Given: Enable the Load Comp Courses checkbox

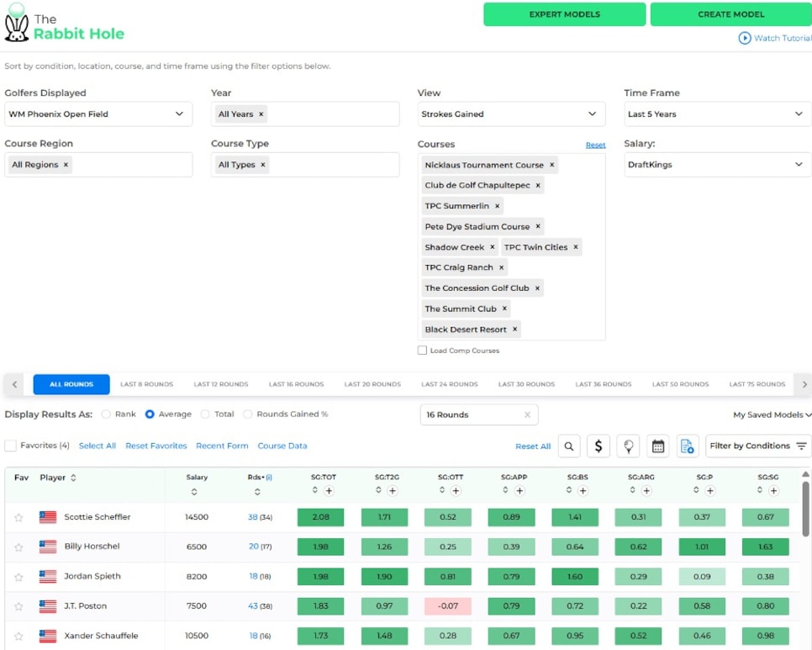Looking at the screenshot, I should click(422, 351).
